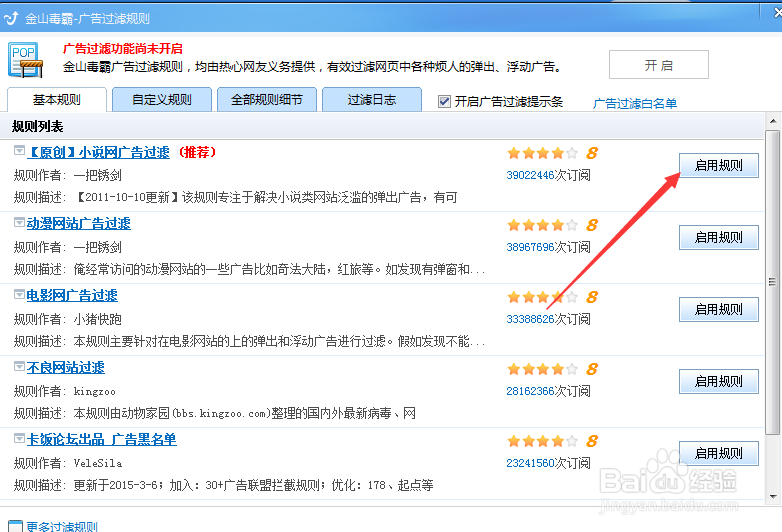
Task: Click star rating of 小说网广告过滤 rule
Action: click(x=543, y=153)
